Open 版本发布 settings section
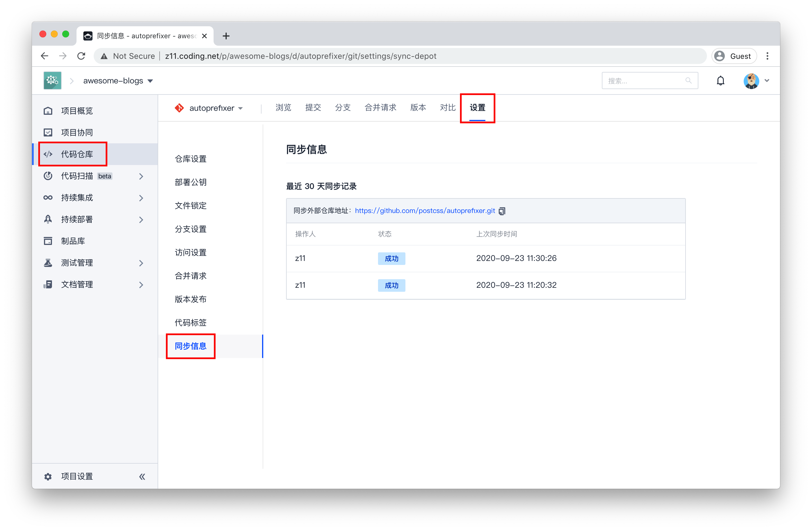Viewport: 812px width, 531px height. pos(191,299)
